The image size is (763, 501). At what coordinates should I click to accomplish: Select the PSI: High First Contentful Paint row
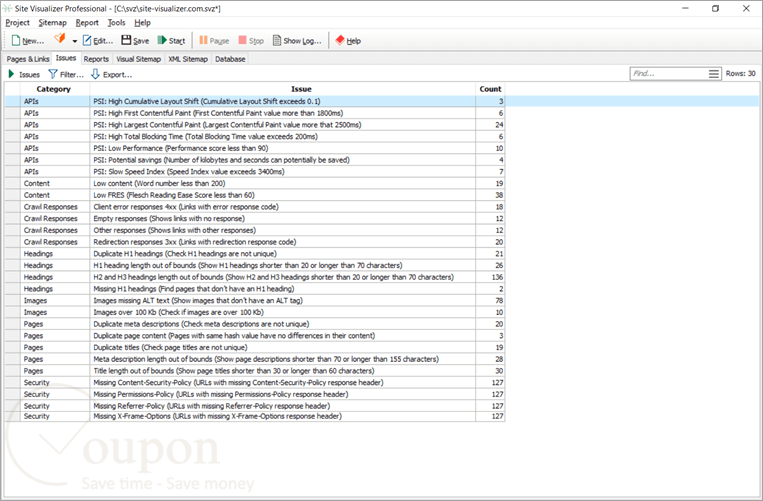tap(255, 113)
